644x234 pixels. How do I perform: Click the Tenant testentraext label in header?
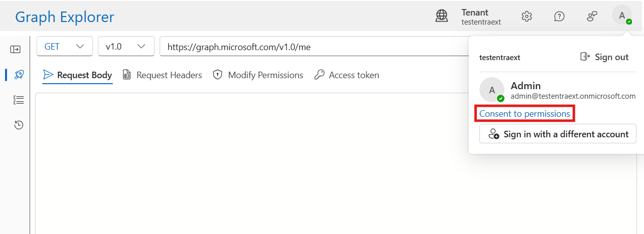481,17
